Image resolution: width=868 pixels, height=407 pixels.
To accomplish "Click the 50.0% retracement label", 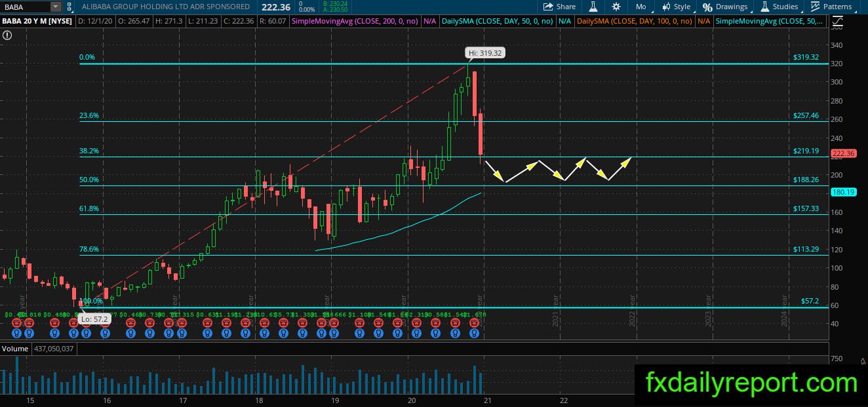I will tap(89, 180).
